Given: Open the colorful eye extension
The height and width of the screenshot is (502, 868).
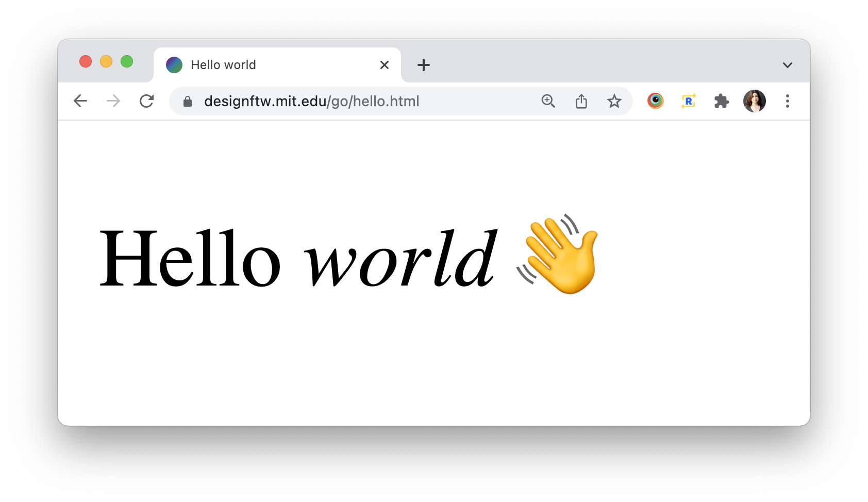Looking at the screenshot, I should click(656, 101).
